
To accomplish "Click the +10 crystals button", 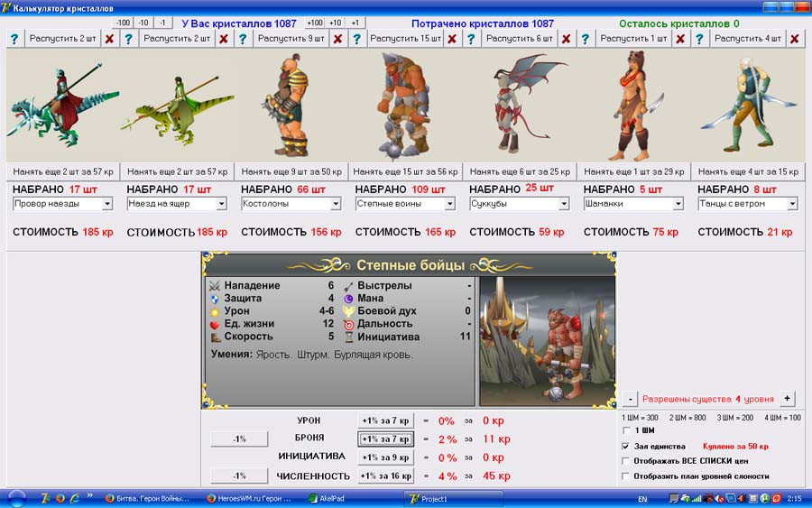I will (335, 23).
